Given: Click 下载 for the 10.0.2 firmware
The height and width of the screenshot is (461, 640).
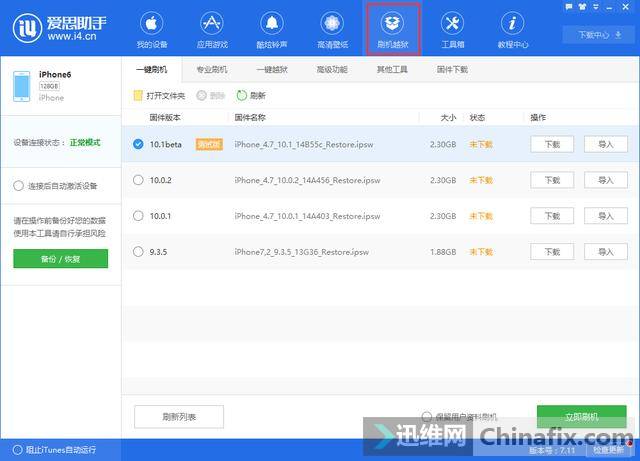Looking at the screenshot, I should click(x=552, y=180).
